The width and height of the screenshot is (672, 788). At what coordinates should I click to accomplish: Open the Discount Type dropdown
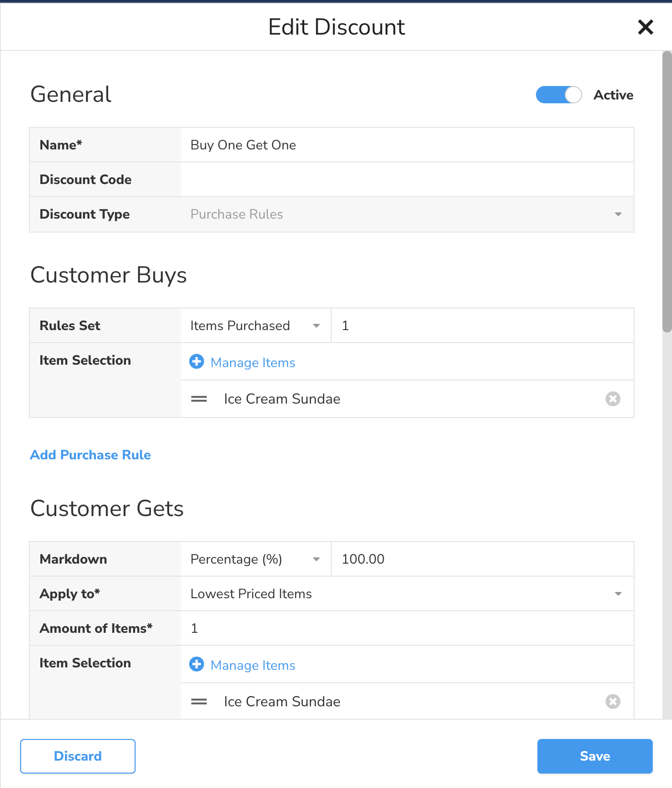pos(407,214)
